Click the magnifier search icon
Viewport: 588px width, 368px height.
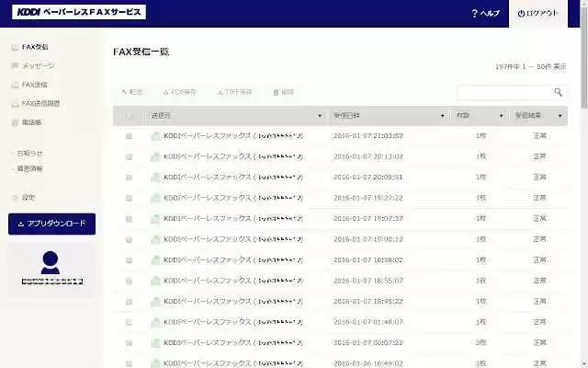point(558,92)
